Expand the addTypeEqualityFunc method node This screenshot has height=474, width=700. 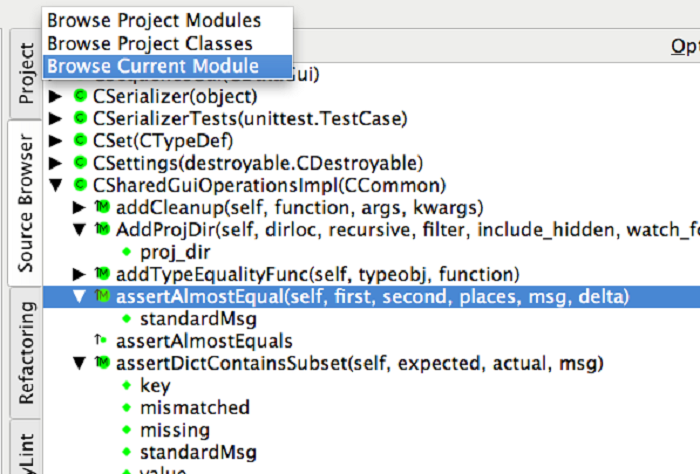(79, 274)
